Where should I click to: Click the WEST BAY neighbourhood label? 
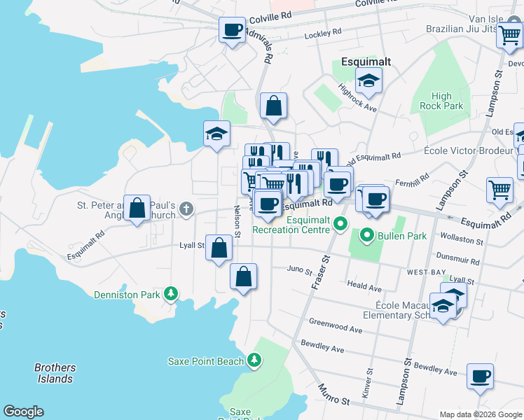(x=426, y=272)
